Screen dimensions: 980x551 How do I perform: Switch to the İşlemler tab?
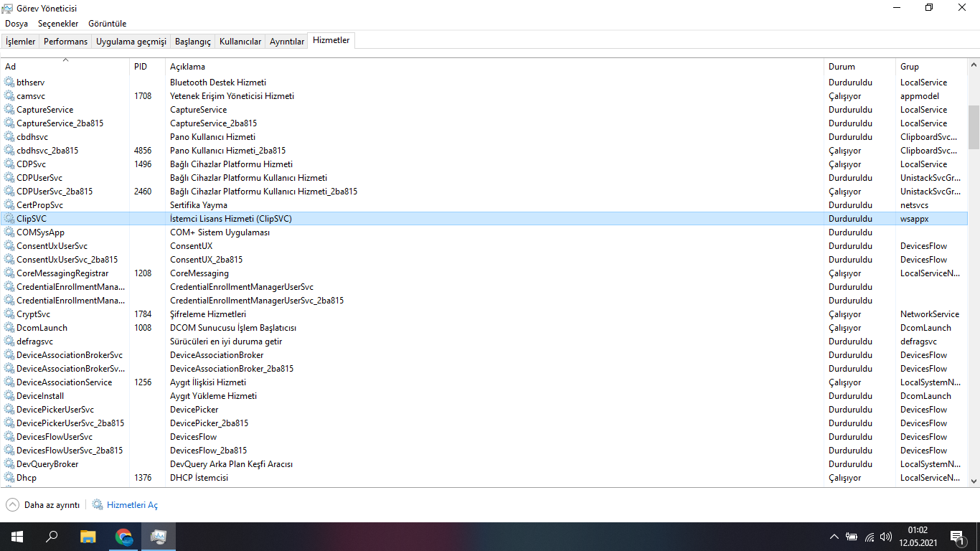[20, 42]
